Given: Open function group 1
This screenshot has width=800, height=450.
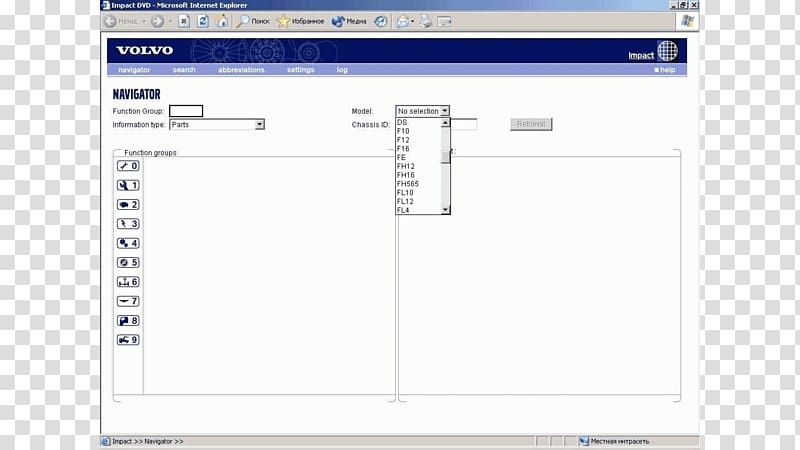Looking at the screenshot, I should pyautogui.click(x=128, y=185).
